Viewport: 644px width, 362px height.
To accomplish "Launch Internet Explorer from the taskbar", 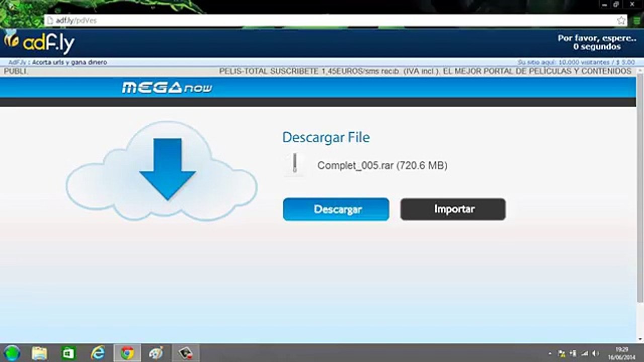I will tap(98, 353).
